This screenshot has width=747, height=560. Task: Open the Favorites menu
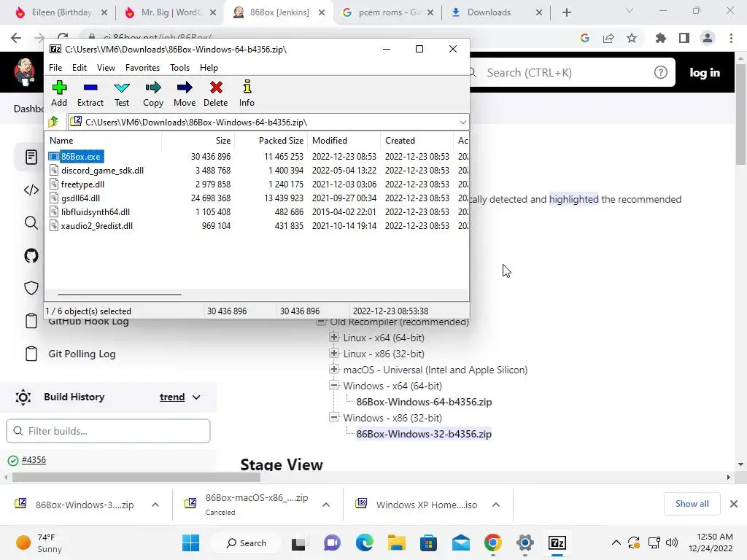point(142,68)
